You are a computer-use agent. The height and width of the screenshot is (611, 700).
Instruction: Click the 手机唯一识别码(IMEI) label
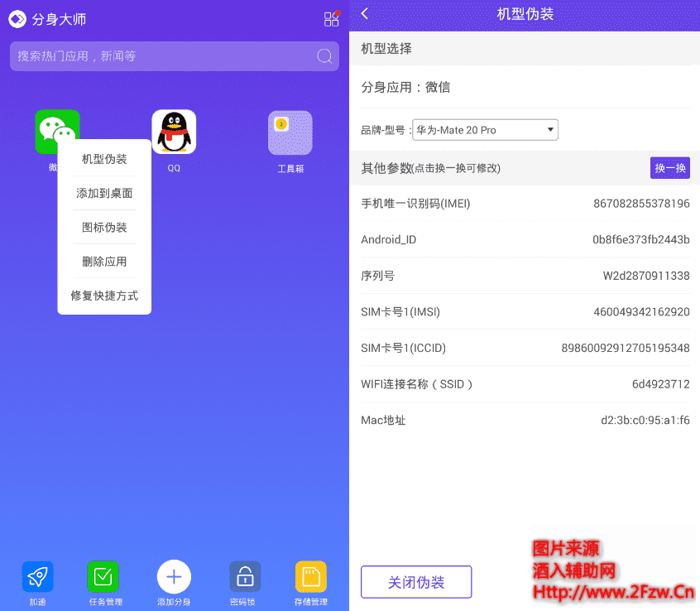pos(415,204)
